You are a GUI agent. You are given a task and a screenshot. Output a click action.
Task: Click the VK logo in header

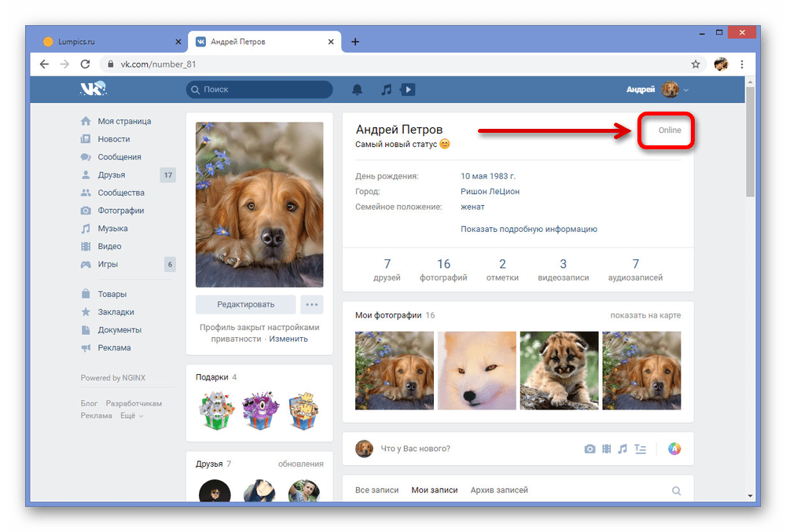[94, 90]
